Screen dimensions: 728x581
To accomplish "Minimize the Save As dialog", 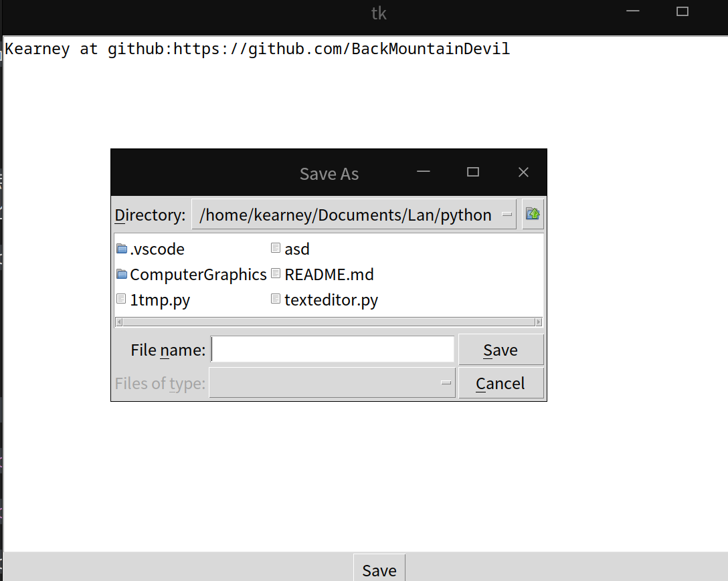I will pos(424,172).
